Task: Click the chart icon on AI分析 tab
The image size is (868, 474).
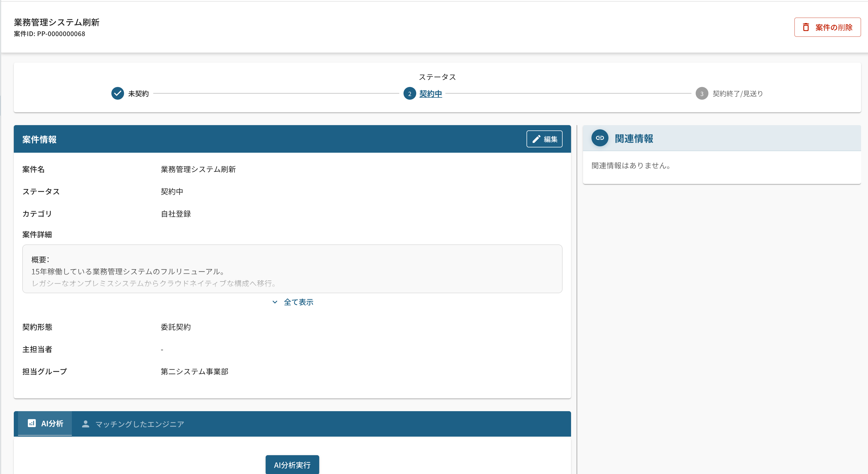Action: (32, 423)
